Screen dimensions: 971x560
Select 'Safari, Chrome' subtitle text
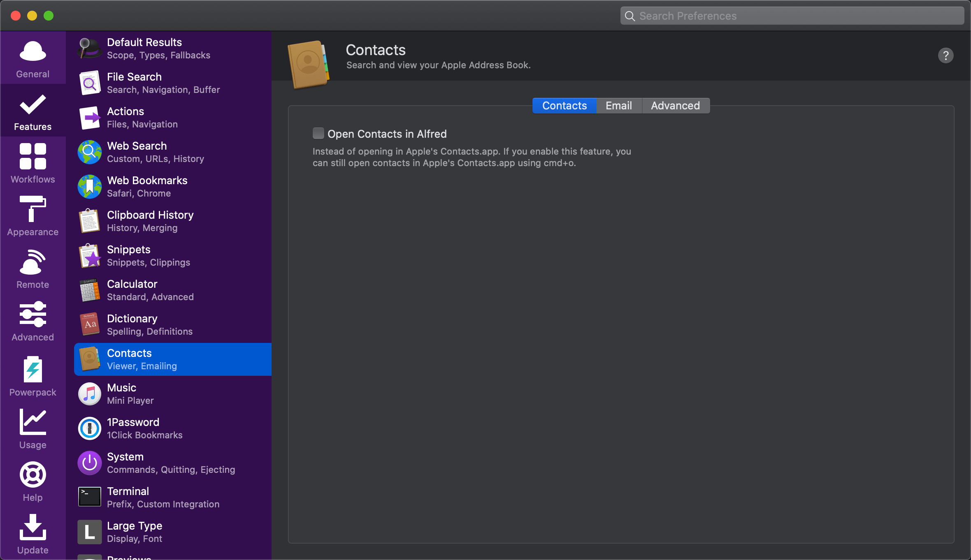tap(139, 193)
